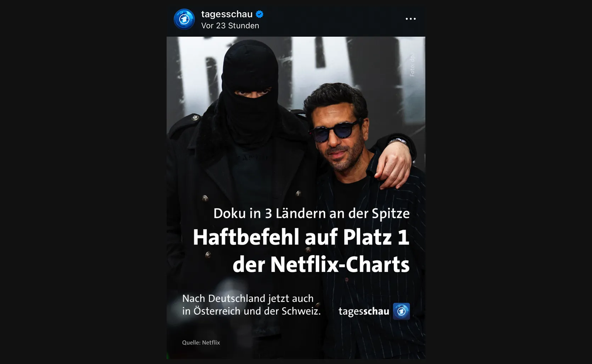Click the blue verified badge

tap(259, 14)
